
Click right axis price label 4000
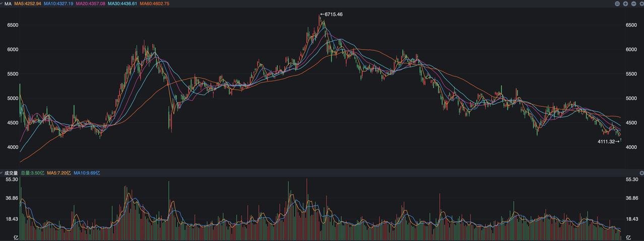[631, 147]
